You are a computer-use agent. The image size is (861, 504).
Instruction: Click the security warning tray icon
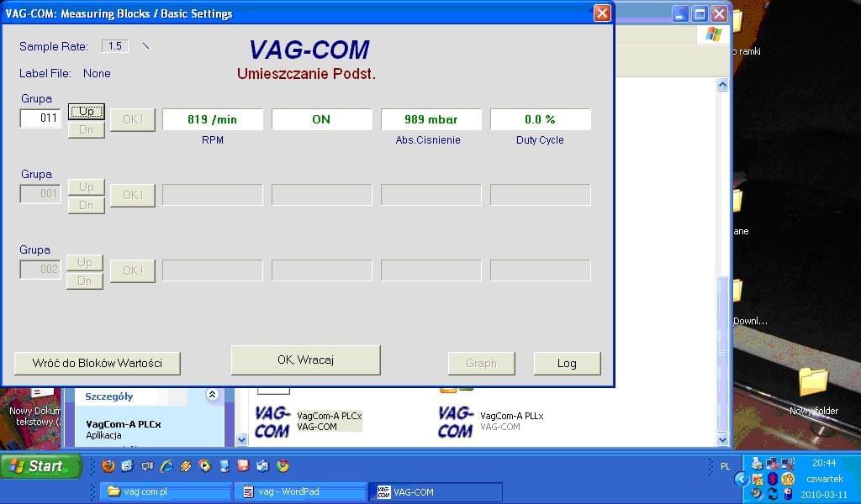coord(758,479)
